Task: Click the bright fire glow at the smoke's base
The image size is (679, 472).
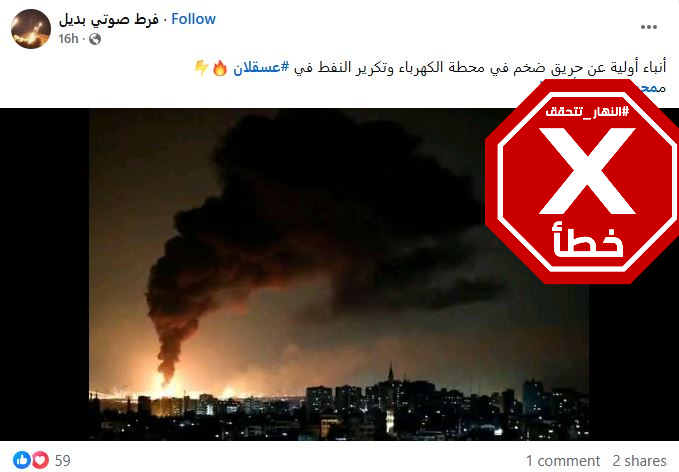Action: coord(167,381)
